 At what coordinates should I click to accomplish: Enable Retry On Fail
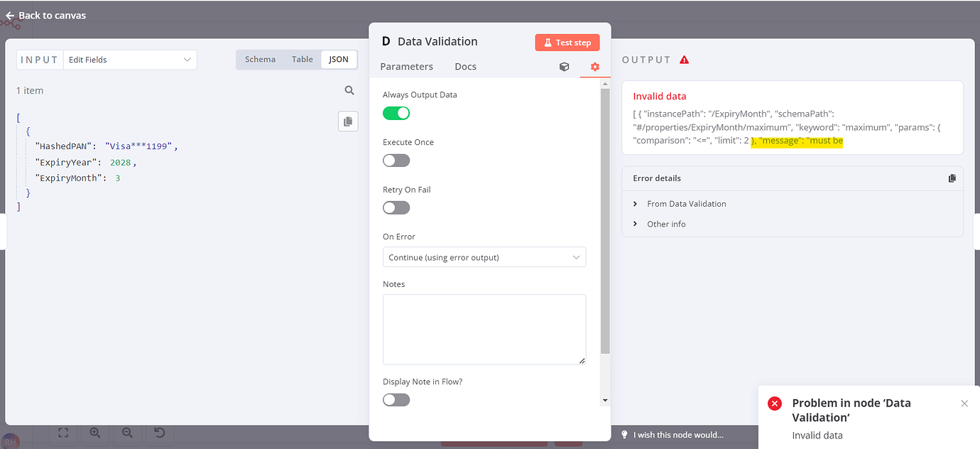(396, 207)
